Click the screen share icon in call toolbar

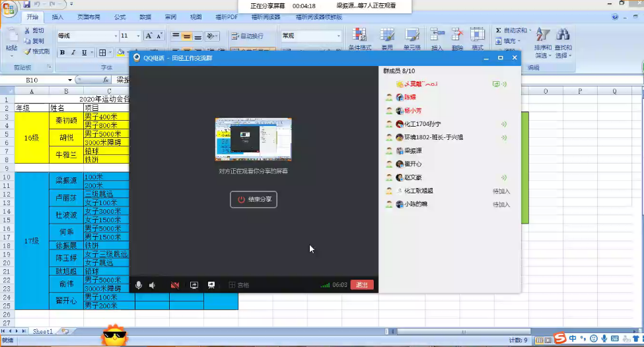tap(194, 285)
